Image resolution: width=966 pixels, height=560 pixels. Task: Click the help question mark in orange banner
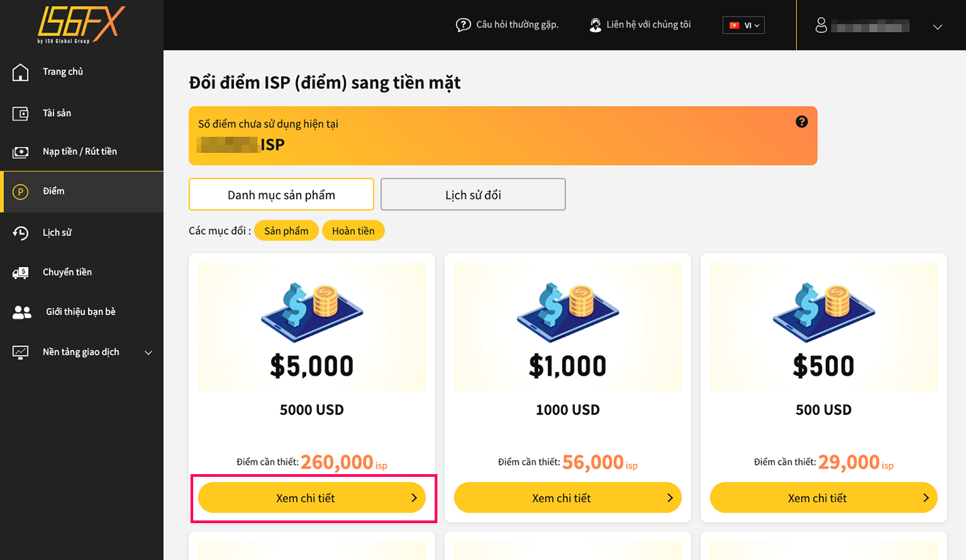pos(802,121)
